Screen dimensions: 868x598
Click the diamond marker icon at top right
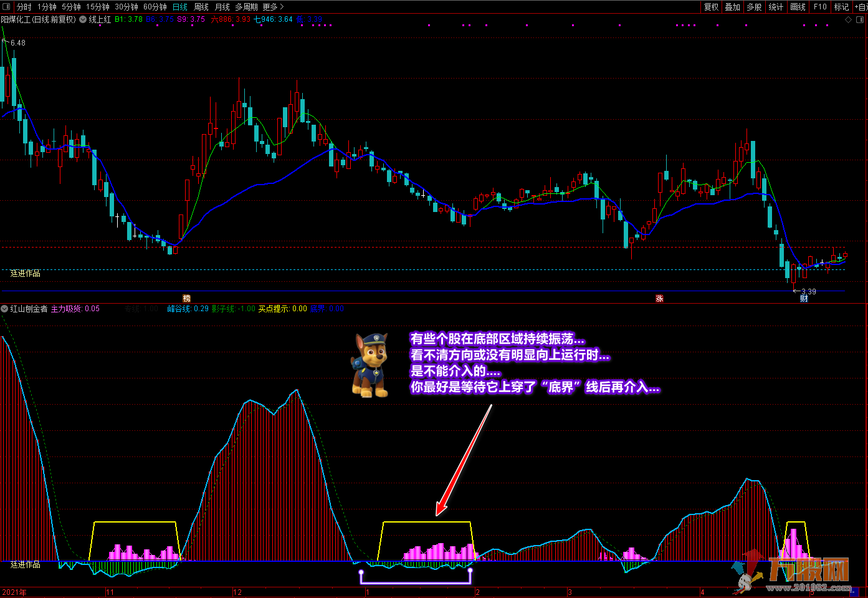[848, 19]
